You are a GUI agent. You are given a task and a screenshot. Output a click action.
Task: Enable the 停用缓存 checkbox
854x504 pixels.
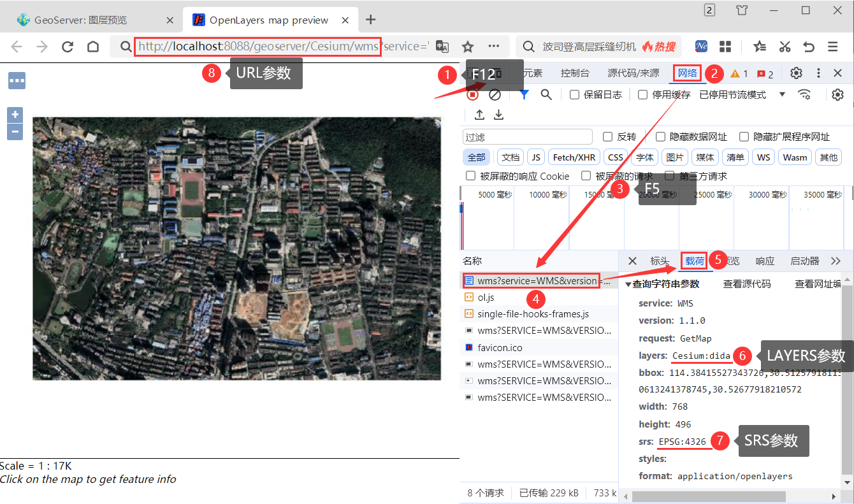point(642,94)
